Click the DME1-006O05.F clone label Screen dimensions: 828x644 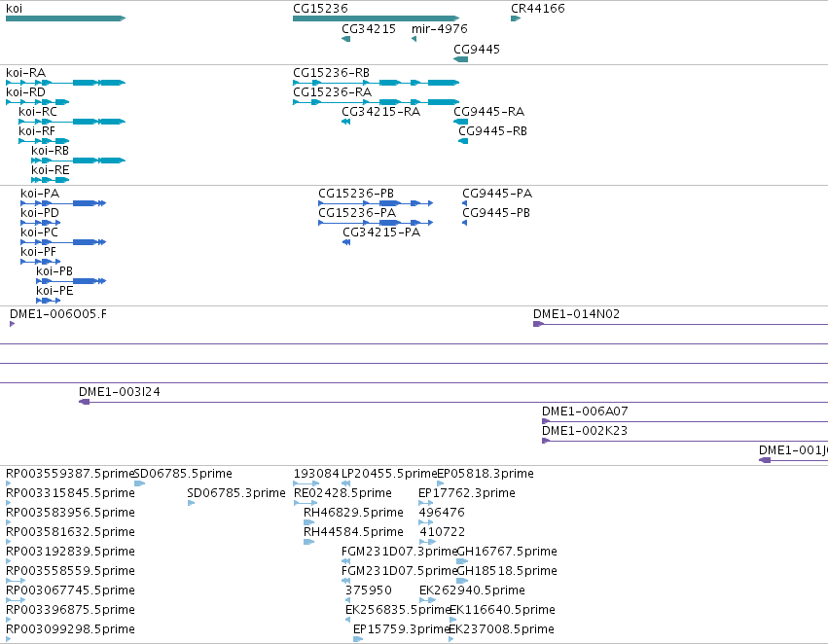click(58, 314)
